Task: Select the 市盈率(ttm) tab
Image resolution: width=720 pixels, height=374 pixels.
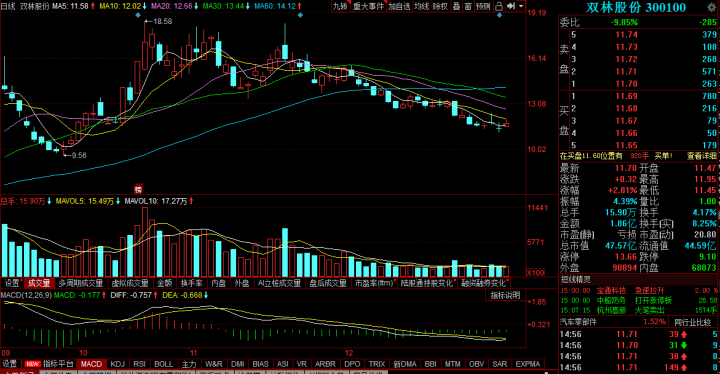Action: coord(374,283)
